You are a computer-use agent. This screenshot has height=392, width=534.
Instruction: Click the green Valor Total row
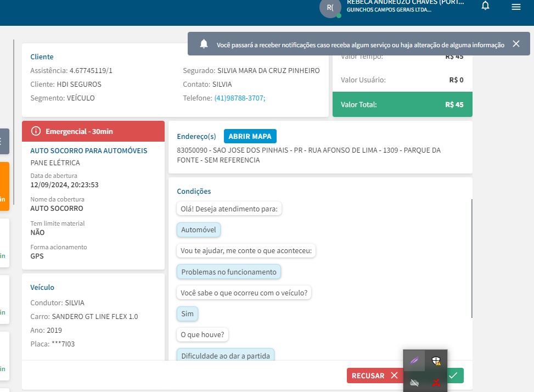[402, 104]
